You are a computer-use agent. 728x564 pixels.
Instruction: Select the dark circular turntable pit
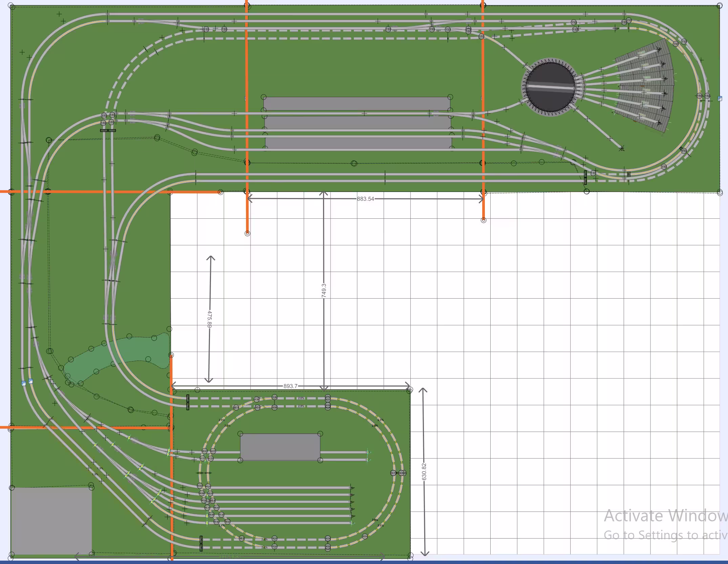[x=551, y=87]
